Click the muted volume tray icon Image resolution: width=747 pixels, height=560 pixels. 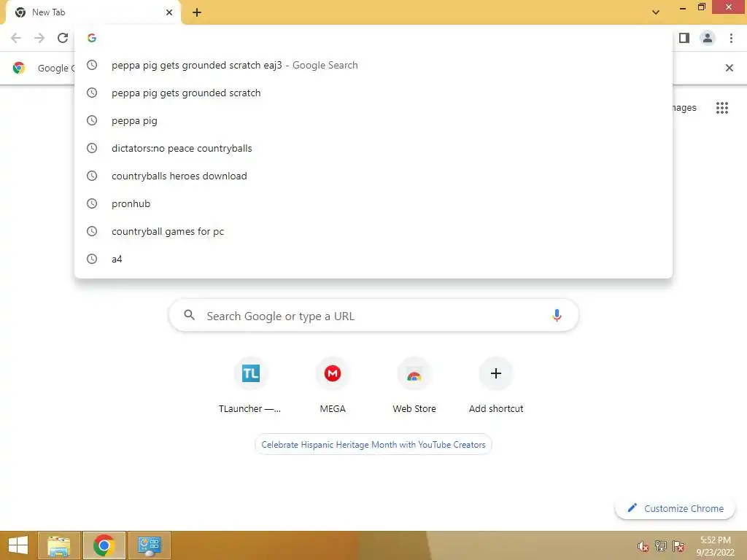[643, 546]
